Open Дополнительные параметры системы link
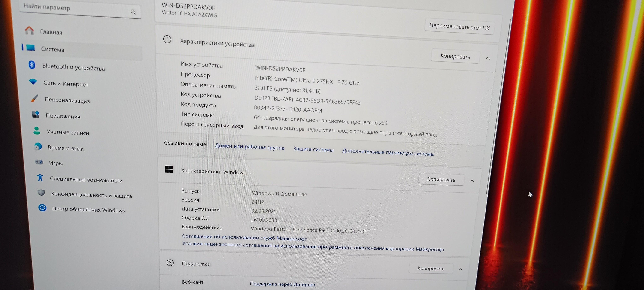This screenshot has width=644, height=290. click(x=388, y=153)
